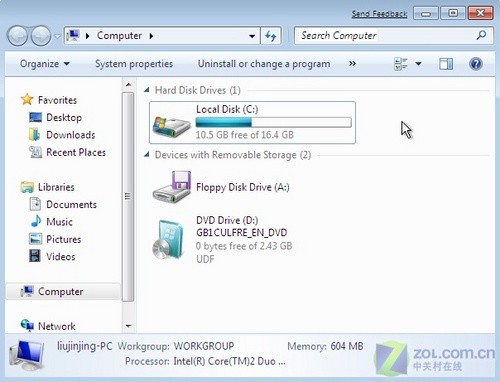Collapse Devices with Removable Storage group
500x382 pixels.
click(146, 154)
